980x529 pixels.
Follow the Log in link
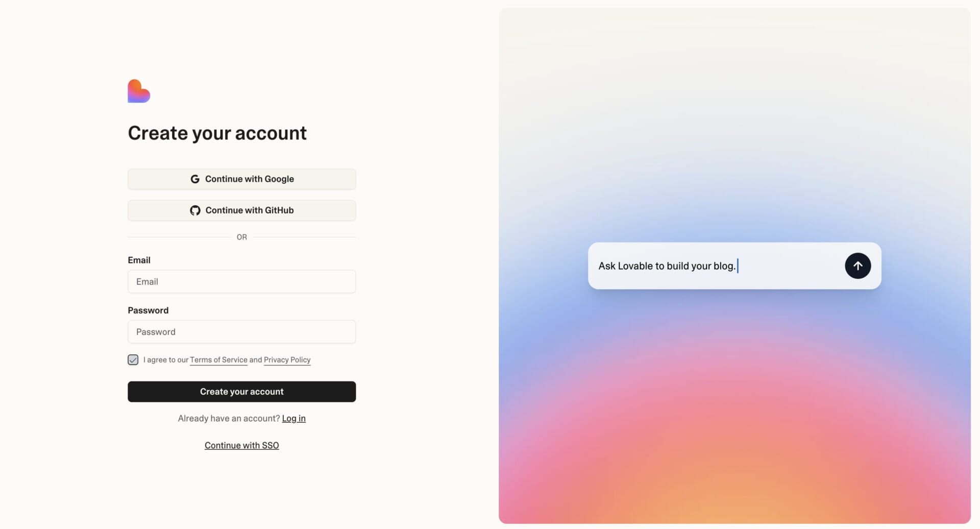coord(293,419)
